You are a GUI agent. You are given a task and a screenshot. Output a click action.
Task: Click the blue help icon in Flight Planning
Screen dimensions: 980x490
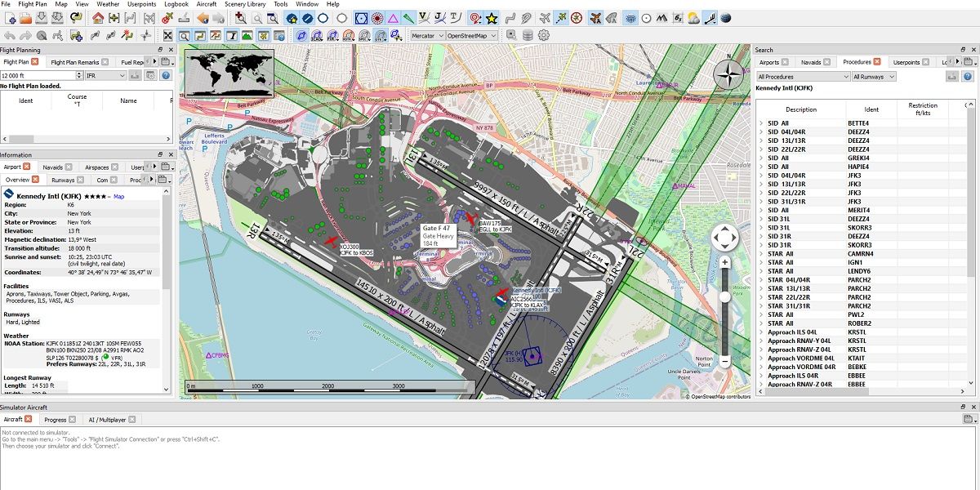[166, 76]
